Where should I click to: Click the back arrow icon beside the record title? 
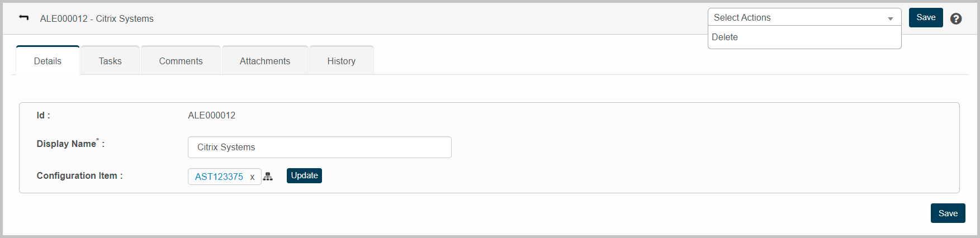23,18
